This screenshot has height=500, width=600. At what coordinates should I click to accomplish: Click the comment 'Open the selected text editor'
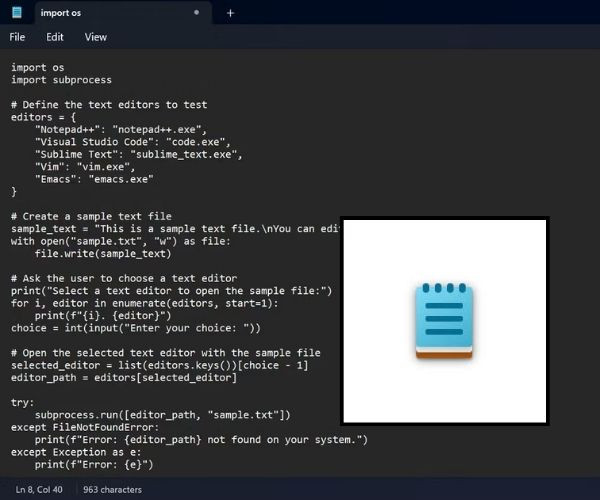[x=166, y=353]
